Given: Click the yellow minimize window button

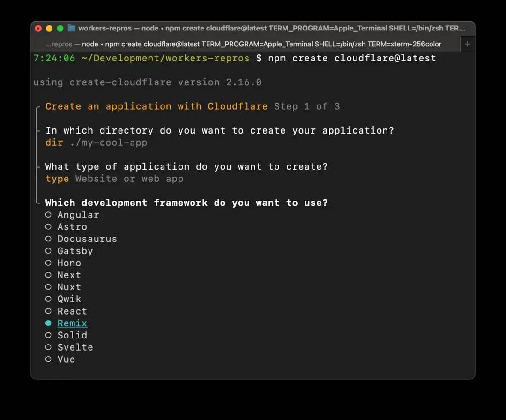Looking at the screenshot, I should 49,29.
